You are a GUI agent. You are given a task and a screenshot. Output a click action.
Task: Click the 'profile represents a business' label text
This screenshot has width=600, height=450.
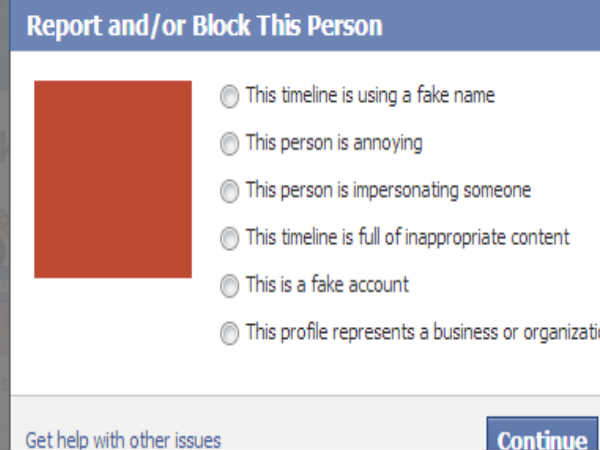tap(420, 332)
